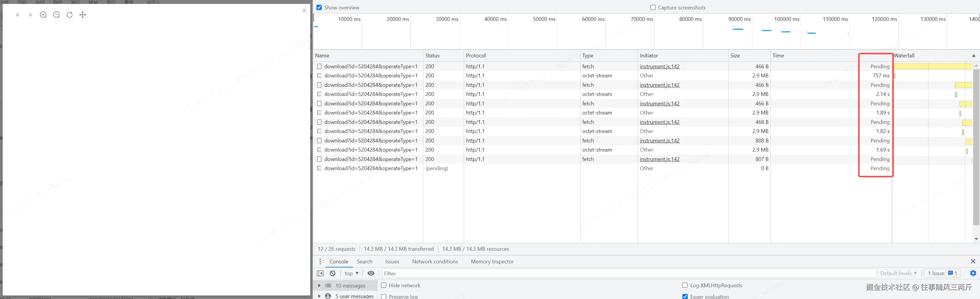The image size is (980, 299).
Task: Clear the console output
Action: pos(332,273)
